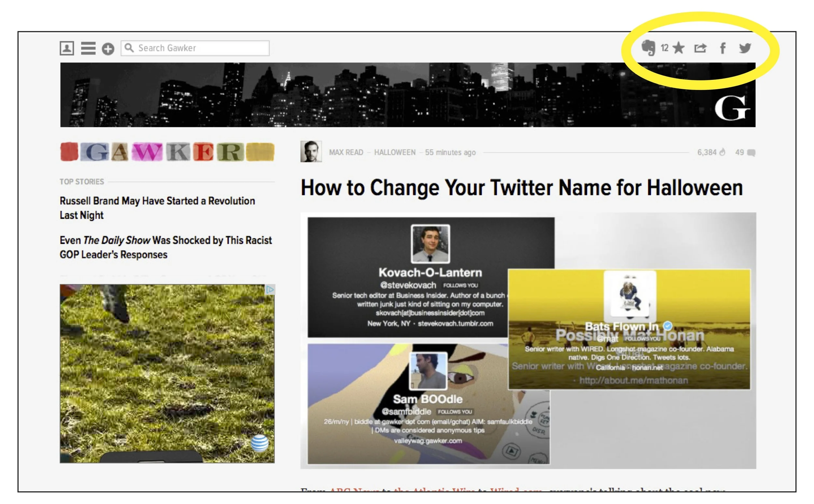
Task: Share article on Facebook icon
Action: pos(722,48)
